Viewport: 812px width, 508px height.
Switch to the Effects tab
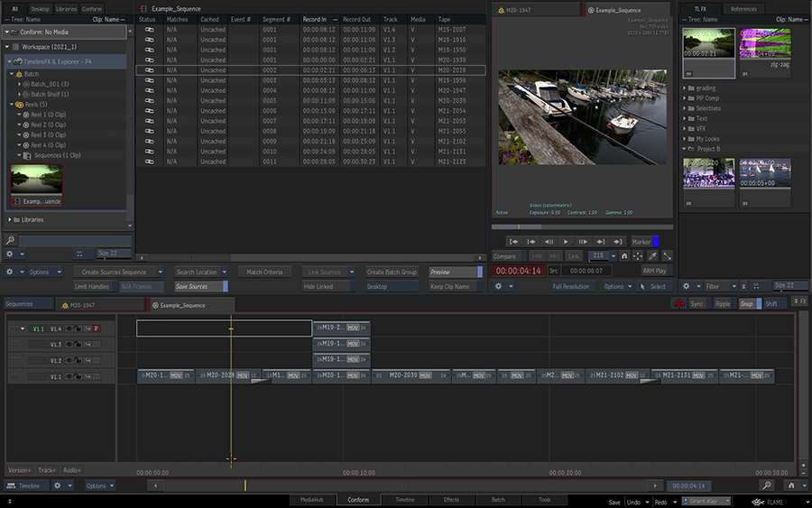(x=451, y=499)
